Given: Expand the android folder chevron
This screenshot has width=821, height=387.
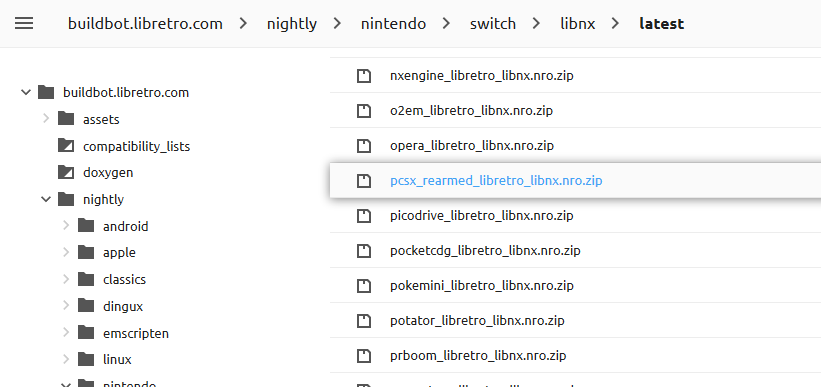Looking at the screenshot, I should (66, 226).
